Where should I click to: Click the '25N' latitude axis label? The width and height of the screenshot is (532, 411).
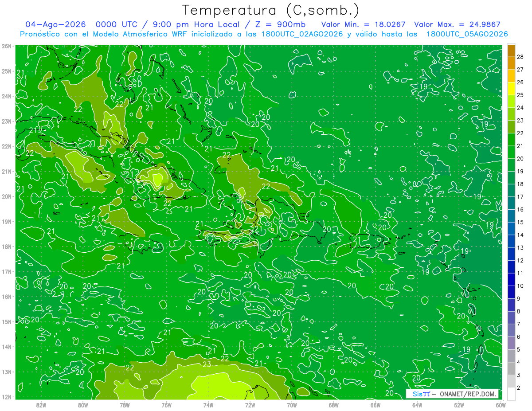click(x=7, y=71)
